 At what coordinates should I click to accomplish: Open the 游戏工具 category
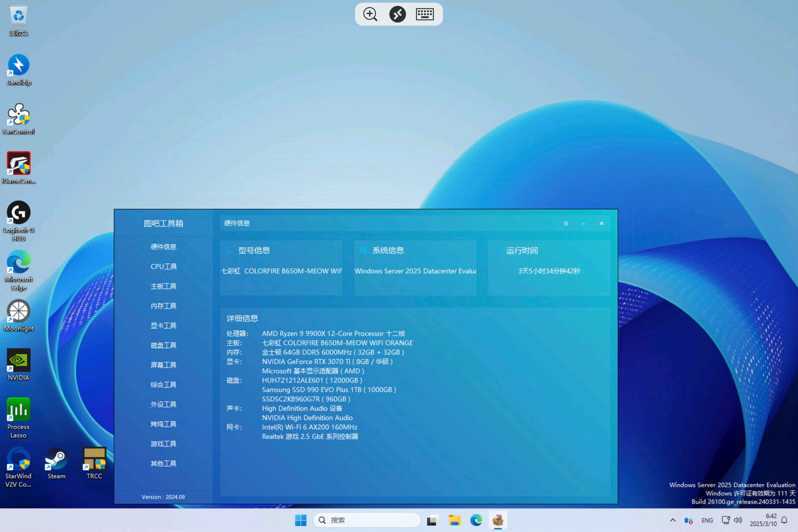click(164, 444)
